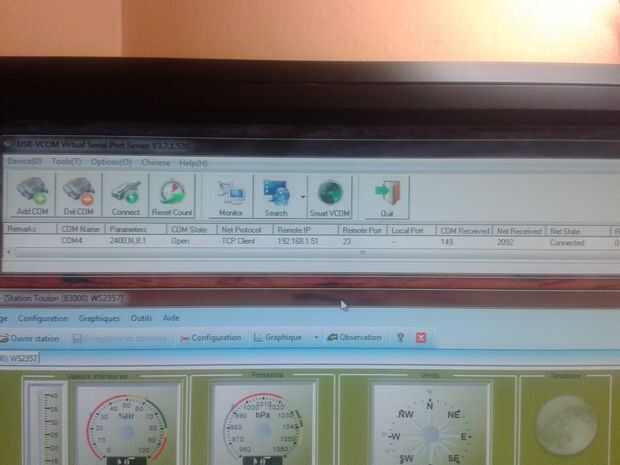Click the Connect toolbar icon
The image size is (620, 465).
tap(125, 196)
